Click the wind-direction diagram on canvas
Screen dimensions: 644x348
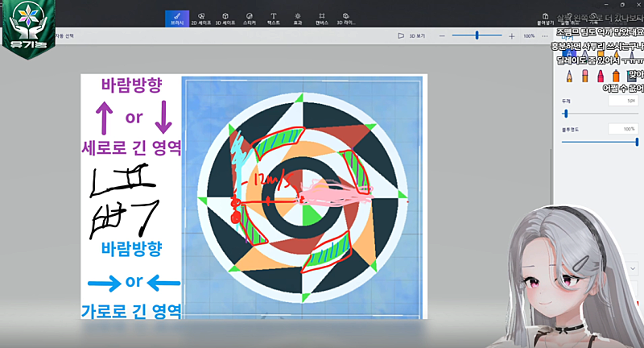(x=303, y=197)
